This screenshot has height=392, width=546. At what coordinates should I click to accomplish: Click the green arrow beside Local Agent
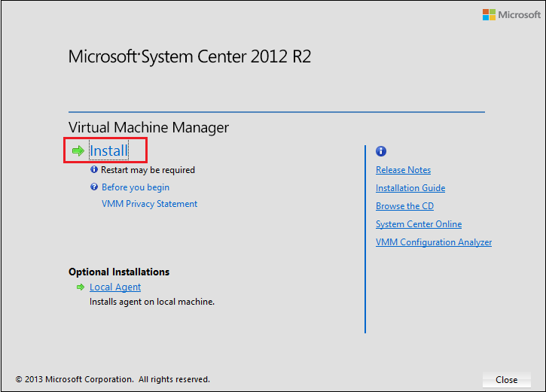pos(80,287)
